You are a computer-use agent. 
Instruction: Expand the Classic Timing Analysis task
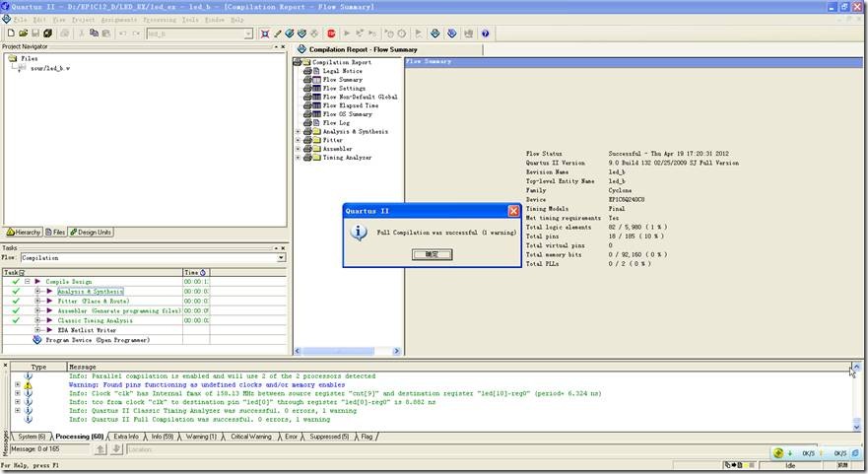[x=37, y=320]
